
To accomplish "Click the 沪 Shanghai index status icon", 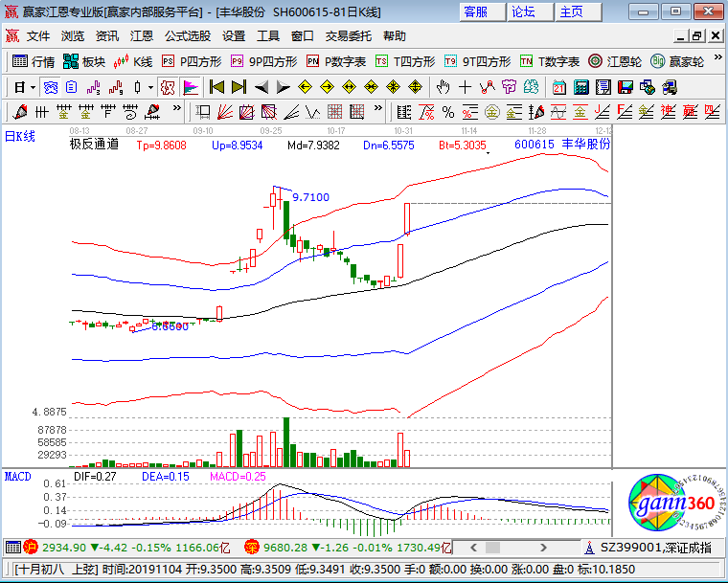I will [x=31, y=548].
